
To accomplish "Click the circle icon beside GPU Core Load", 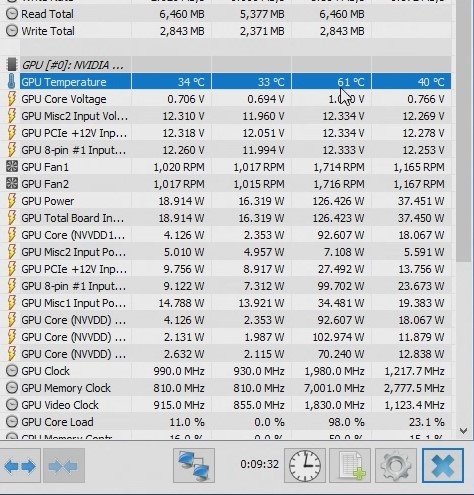I will pyautogui.click(x=12, y=422).
